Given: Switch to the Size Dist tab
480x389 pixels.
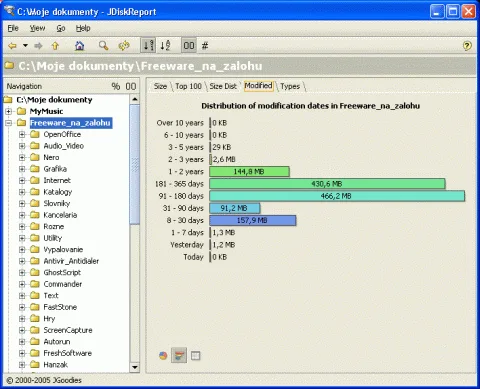Looking at the screenshot, I should coord(223,86).
